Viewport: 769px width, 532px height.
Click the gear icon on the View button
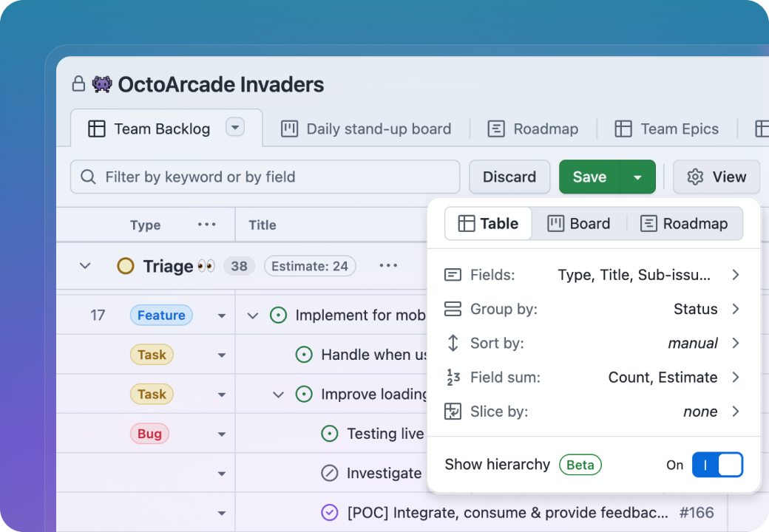click(695, 177)
